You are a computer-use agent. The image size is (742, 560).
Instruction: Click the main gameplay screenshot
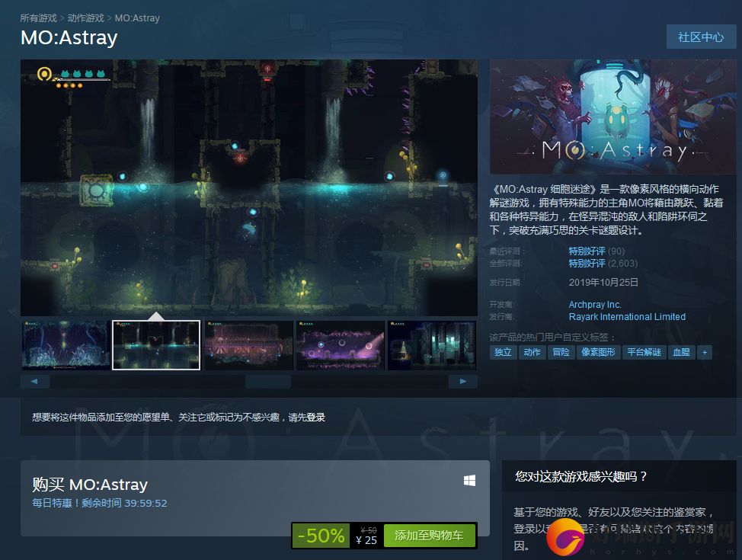(249, 187)
